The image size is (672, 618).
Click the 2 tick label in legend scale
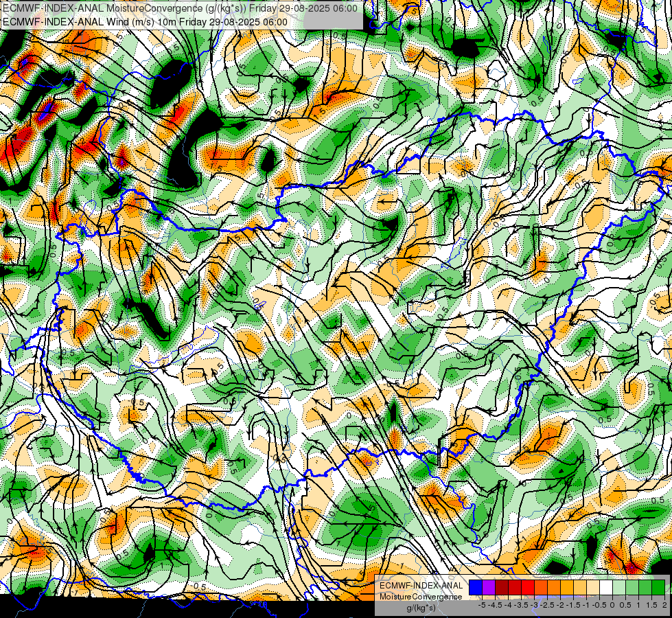pyautogui.click(x=664, y=605)
